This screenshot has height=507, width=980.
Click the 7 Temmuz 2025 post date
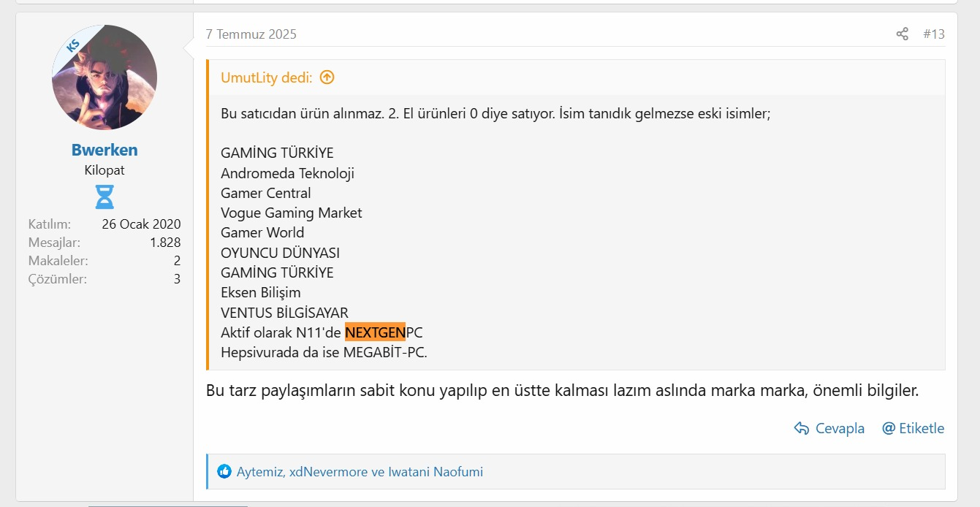(x=251, y=34)
